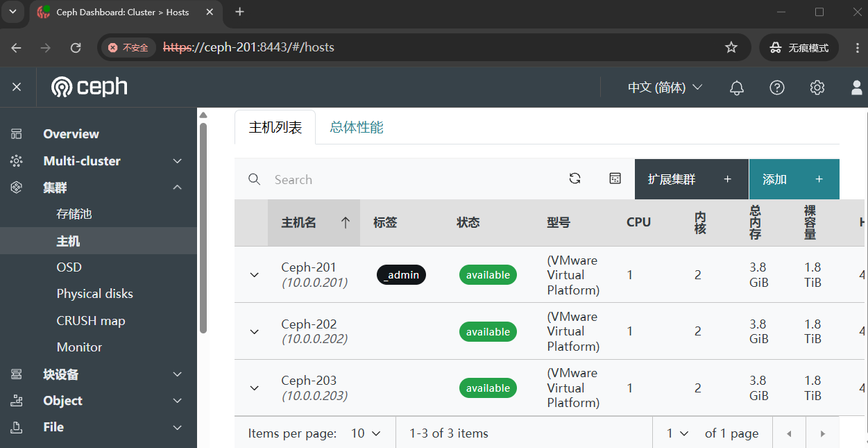Click the 集群 cluster sidebar icon
The image size is (868, 448).
[17, 188]
